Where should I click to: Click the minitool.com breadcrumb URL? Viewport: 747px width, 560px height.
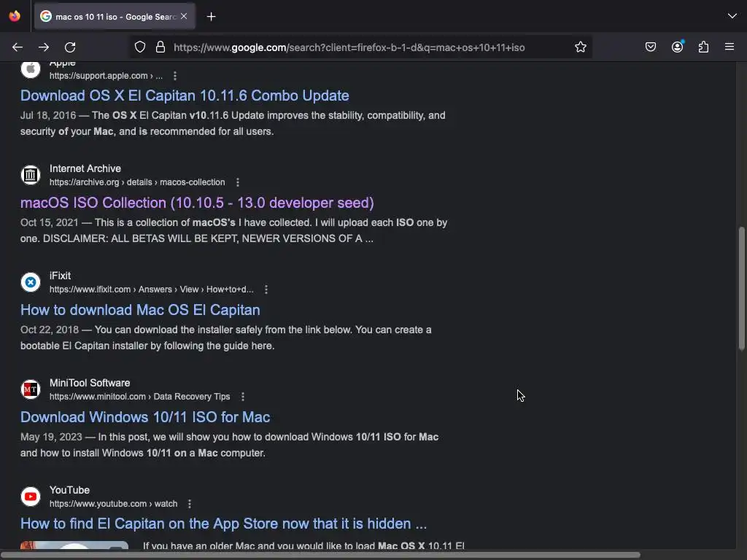(139, 397)
